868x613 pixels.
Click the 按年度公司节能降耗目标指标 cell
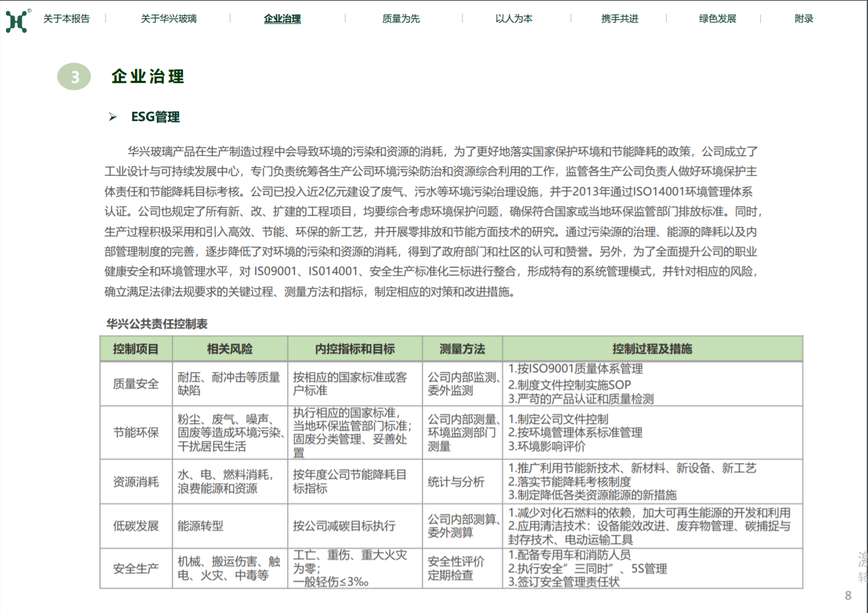(355, 481)
